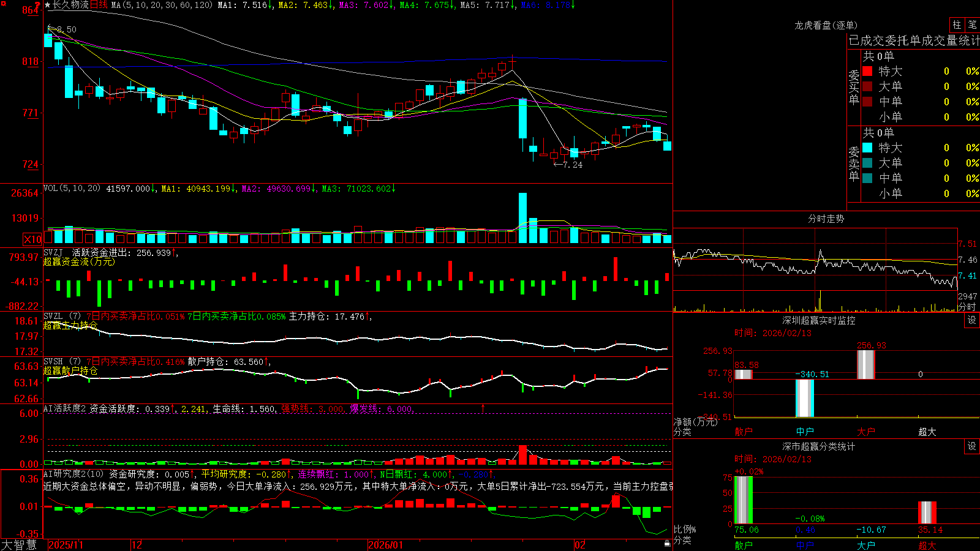Click the 超赢散户持仓 label
The image size is (980, 551).
click(70, 371)
